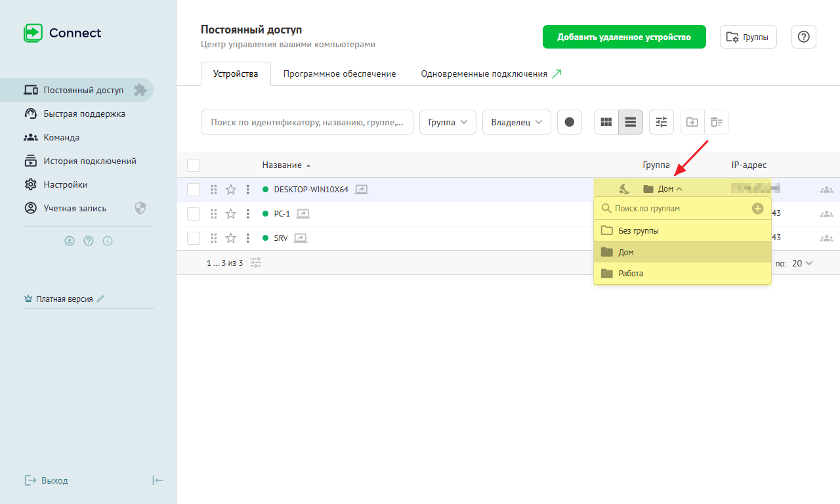The image size is (840, 504).
Task: Click Добавить удаленное устройство button
Action: 624,37
